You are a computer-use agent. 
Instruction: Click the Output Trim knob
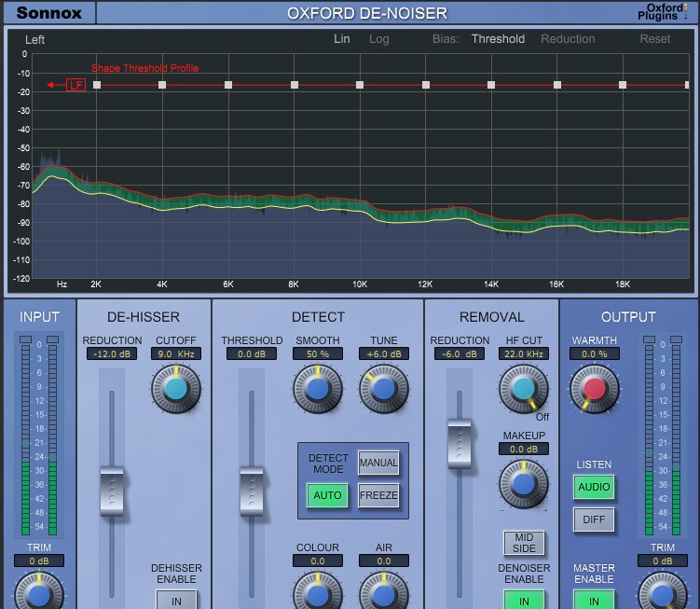[x=663, y=590]
